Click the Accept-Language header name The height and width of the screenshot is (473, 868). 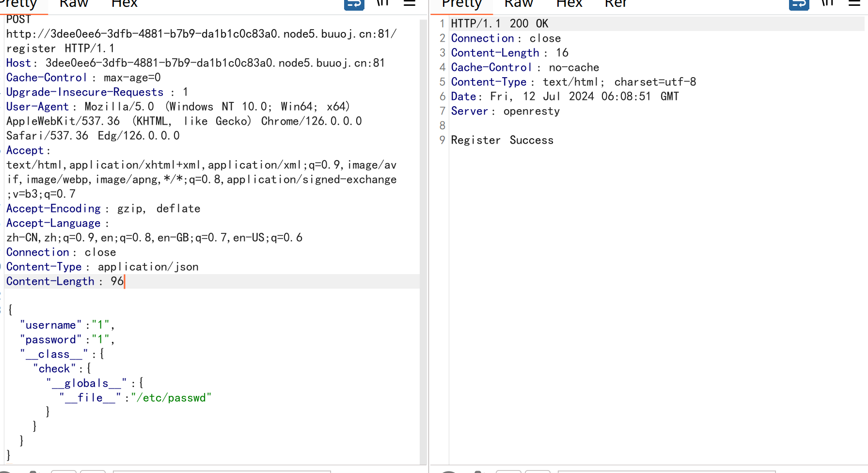[53, 223]
